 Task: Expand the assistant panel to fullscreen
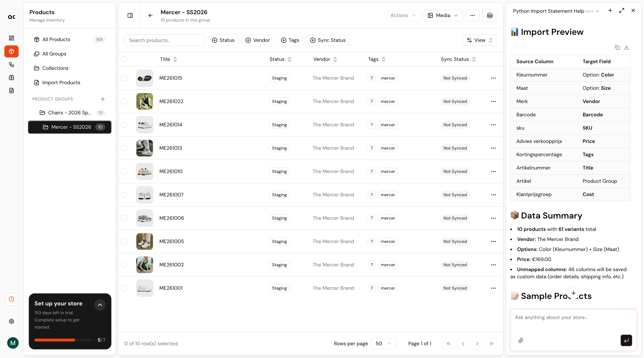click(622, 10)
